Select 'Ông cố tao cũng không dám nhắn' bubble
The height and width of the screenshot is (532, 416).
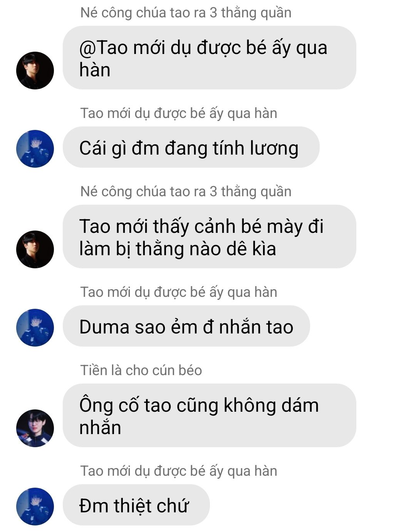click(x=209, y=415)
